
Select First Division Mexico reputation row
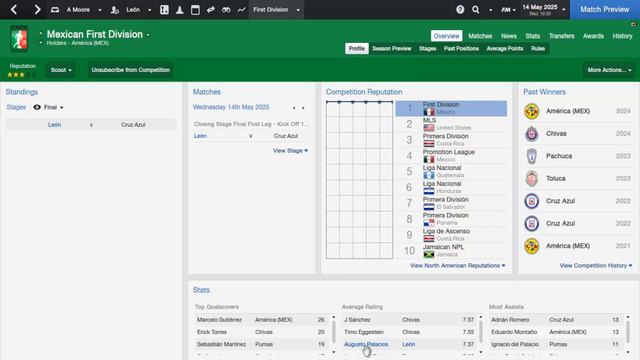[451, 109]
